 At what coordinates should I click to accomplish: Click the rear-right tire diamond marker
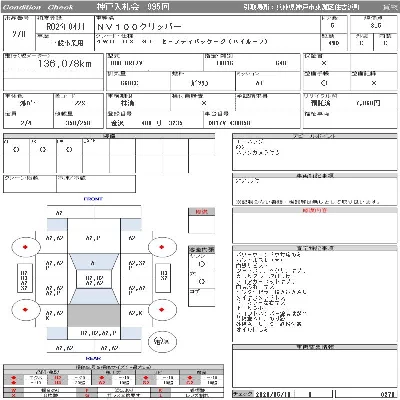tap(162, 310)
